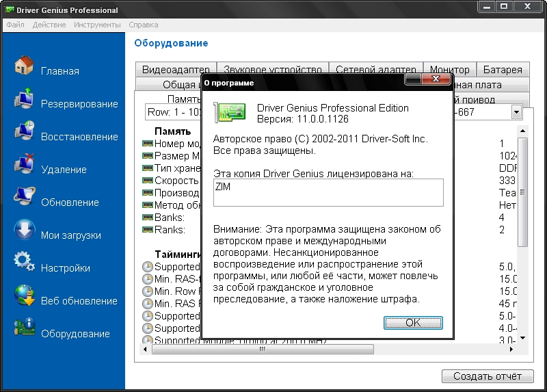The image size is (547, 392).
Task: Click the vertical scrollbar thumb in hardware list
Action: pos(522,192)
